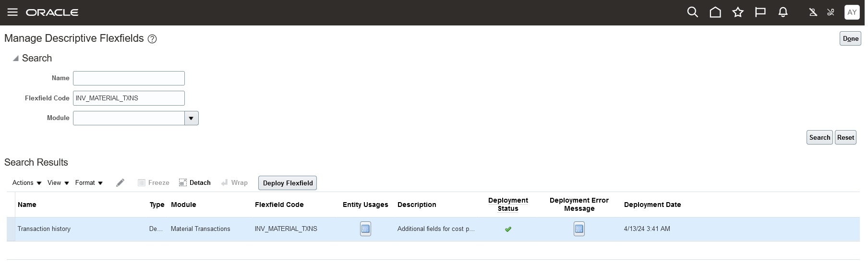
Task: Click the crossed-out tools icon in header
Action: pos(831,12)
